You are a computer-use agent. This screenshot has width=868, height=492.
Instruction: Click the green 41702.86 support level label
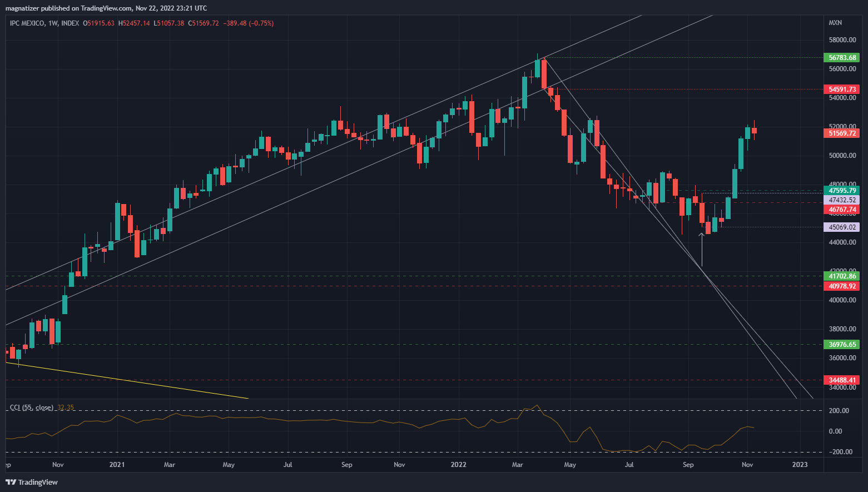coord(842,276)
